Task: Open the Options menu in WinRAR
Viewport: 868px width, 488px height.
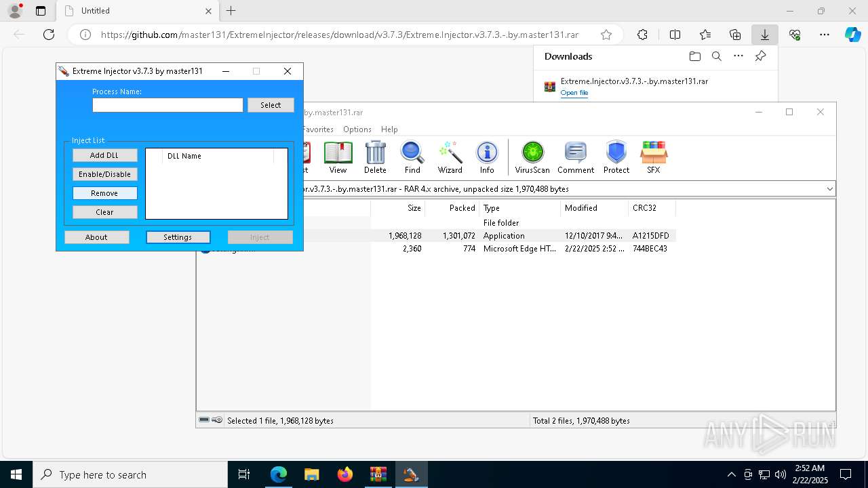Action: pos(357,129)
